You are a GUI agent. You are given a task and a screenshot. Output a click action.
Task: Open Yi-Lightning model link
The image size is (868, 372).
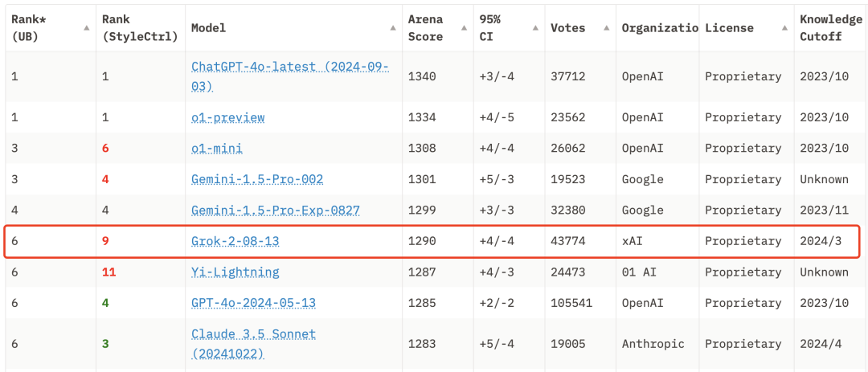click(x=235, y=272)
